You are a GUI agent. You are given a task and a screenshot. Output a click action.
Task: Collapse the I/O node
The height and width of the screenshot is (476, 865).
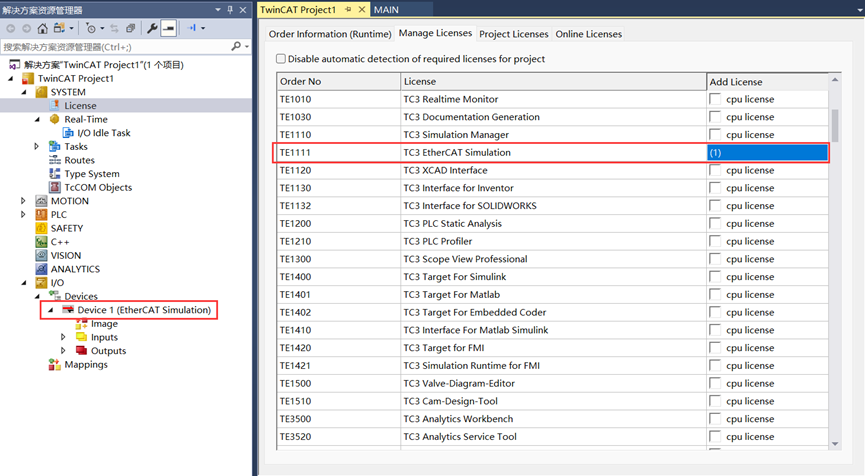[x=24, y=282]
